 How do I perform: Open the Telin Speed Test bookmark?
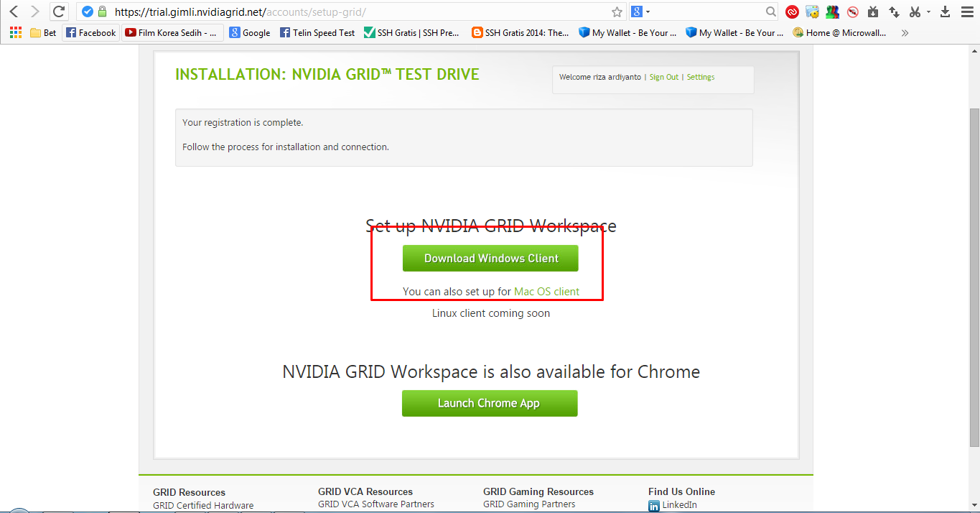pyautogui.click(x=317, y=32)
